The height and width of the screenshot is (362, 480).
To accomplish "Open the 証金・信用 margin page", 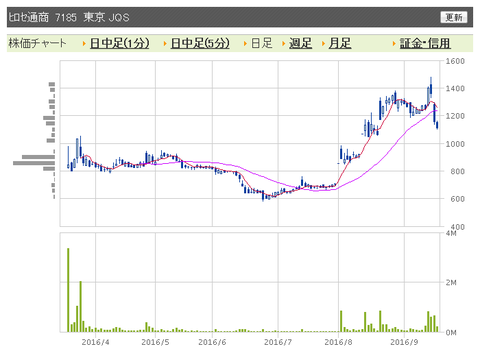I will pos(425,43).
